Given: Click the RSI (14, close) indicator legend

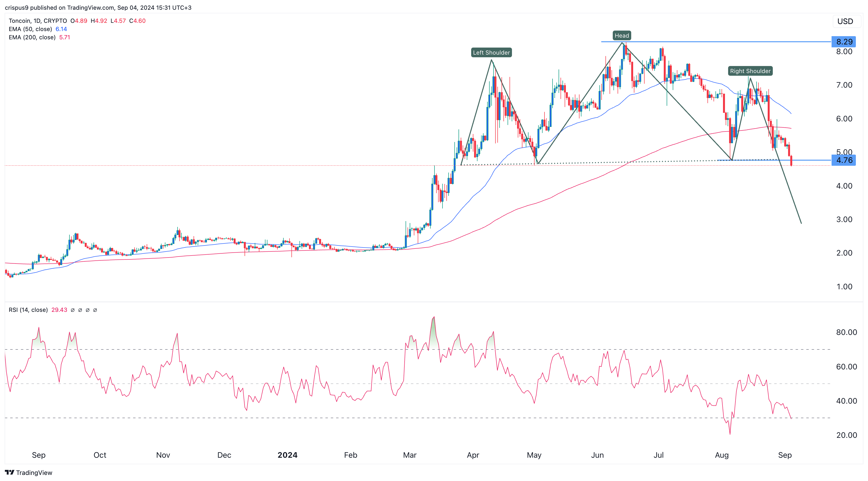Looking at the screenshot, I should tap(28, 310).
